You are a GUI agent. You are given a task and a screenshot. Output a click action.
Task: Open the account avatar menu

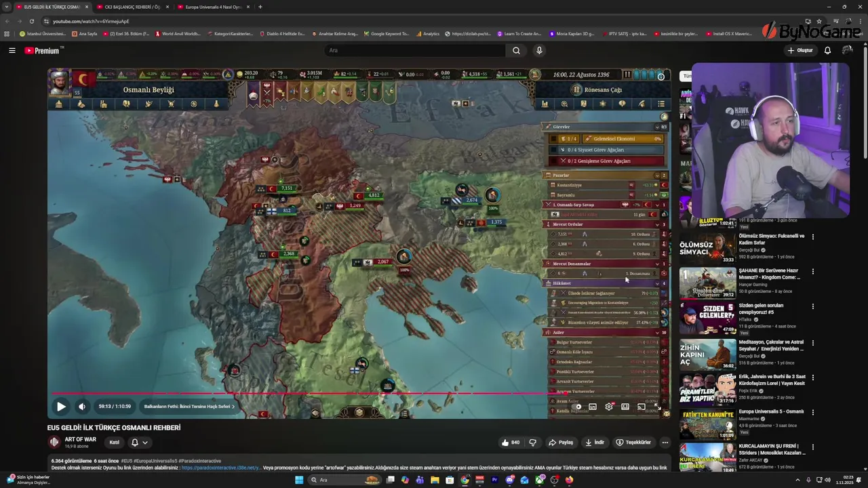pos(847,50)
